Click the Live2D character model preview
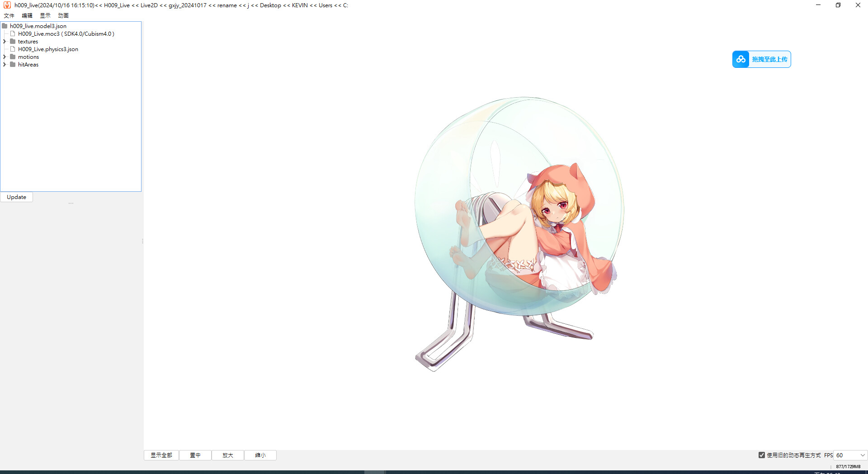This screenshot has height=474, width=868. (519, 233)
